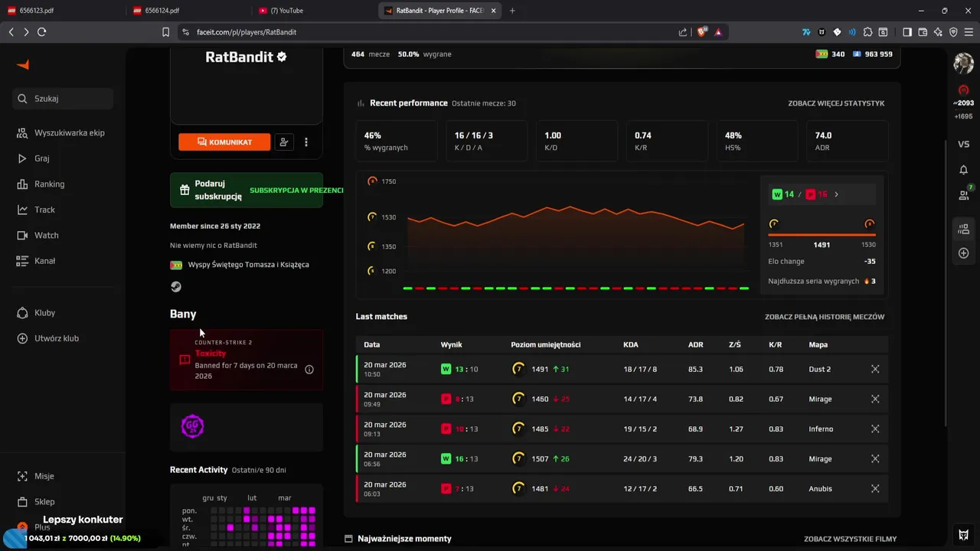Click Utwórz klub plus icon
The width and height of the screenshot is (980, 551).
[22, 338]
